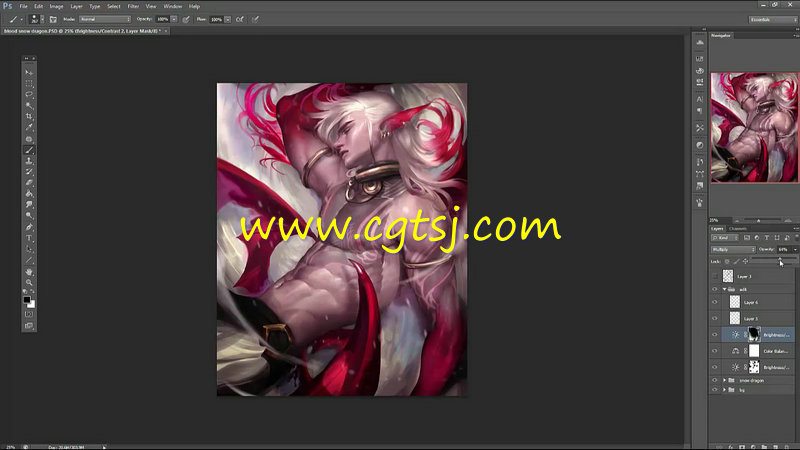800x450 pixels.
Task: Select the Hand tool
Action: click(29, 272)
